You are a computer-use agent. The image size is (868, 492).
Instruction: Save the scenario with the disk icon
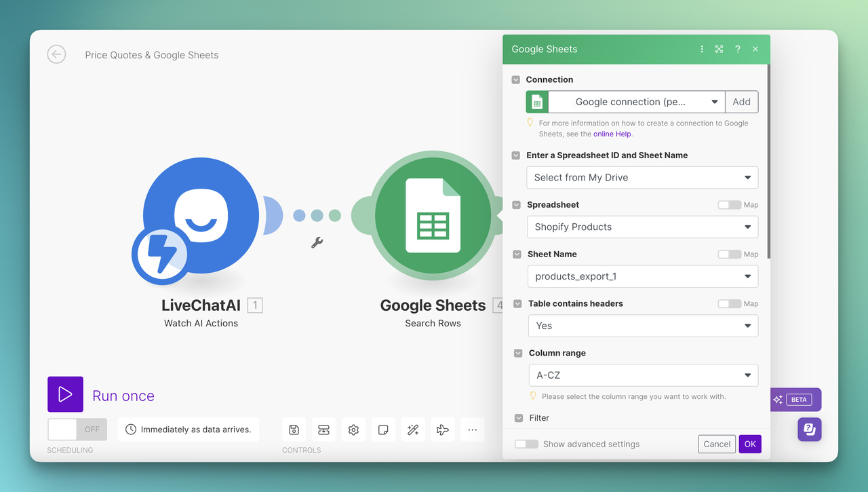click(x=294, y=430)
